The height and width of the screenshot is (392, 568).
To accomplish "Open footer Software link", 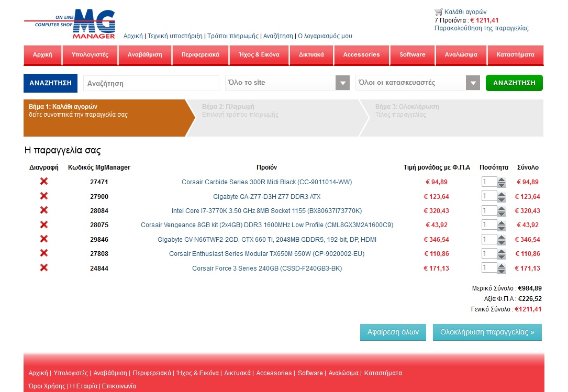I will [310, 373].
